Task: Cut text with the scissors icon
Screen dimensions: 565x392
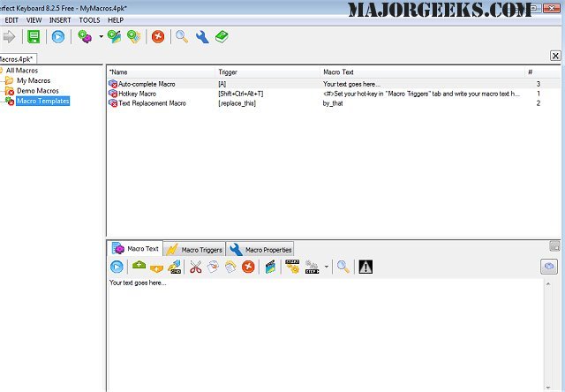Action: [196, 267]
